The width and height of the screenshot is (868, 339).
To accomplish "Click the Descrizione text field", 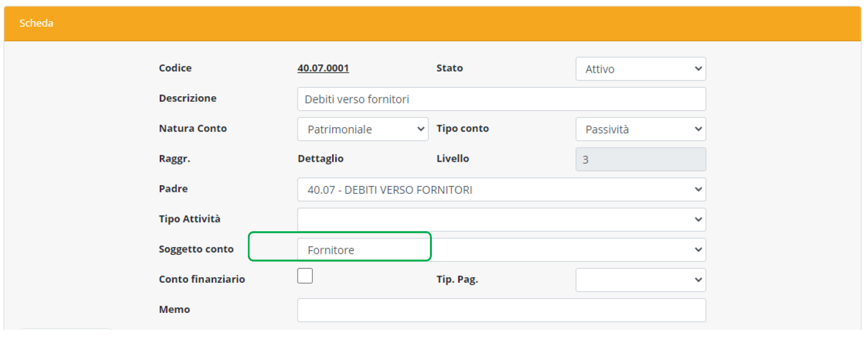I will coord(501,99).
